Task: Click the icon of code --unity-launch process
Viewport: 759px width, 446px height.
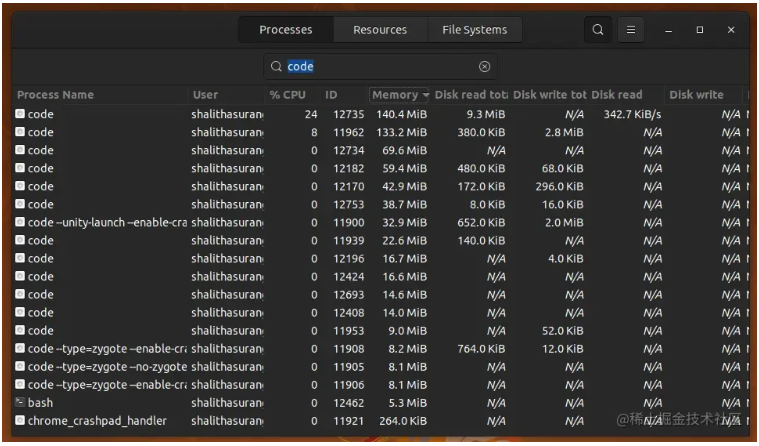Action: click(20, 222)
